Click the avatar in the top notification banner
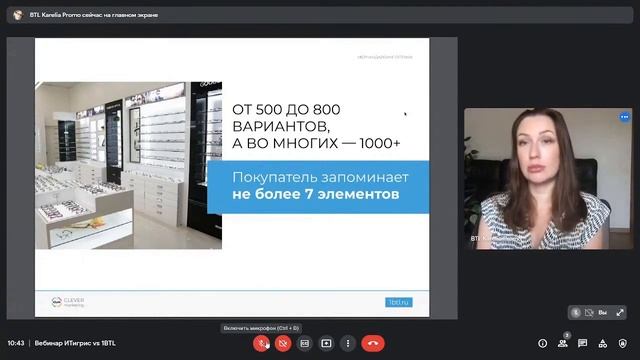The height and width of the screenshot is (360, 640). click(18, 15)
